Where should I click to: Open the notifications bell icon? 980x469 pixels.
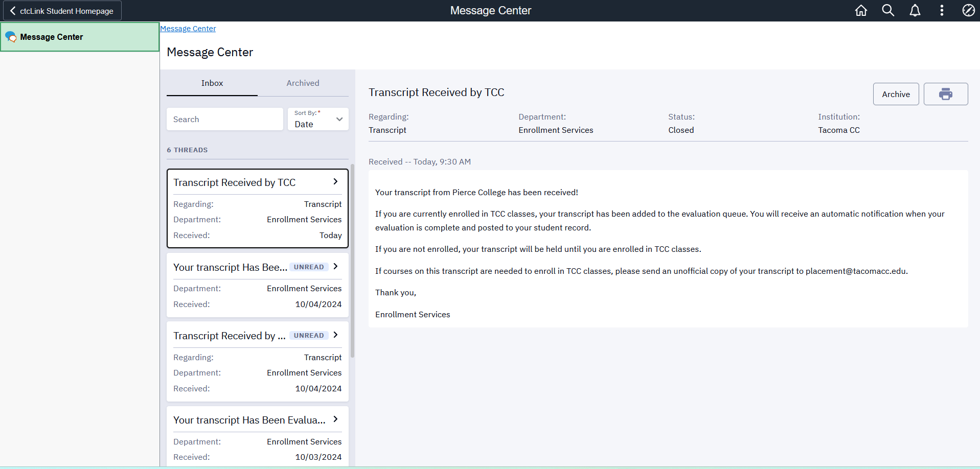(915, 10)
